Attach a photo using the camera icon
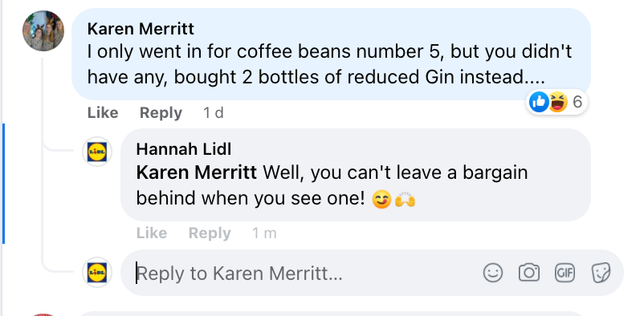The width and height of the screenshot is (644, 316). pos(529,273)
